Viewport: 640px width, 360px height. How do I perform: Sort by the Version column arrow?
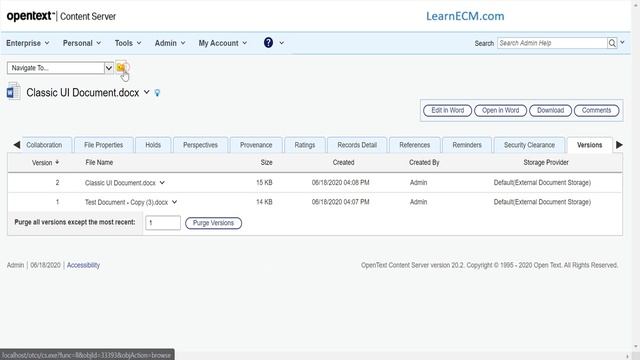57,162
